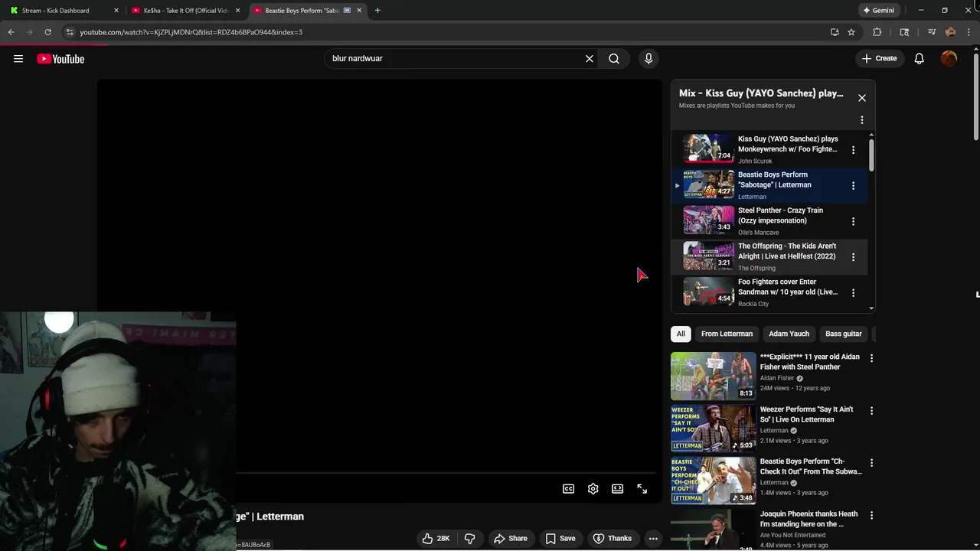Switch player to theater mode
This screenshot has height=551, width=980.
617,489
